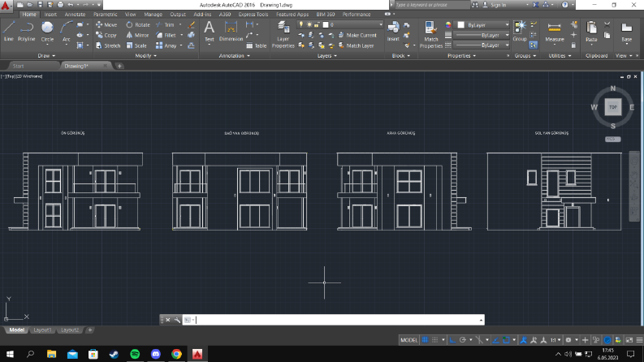644x362 pixels.
Task: Select the Arc tool
Action: point(66,31)
